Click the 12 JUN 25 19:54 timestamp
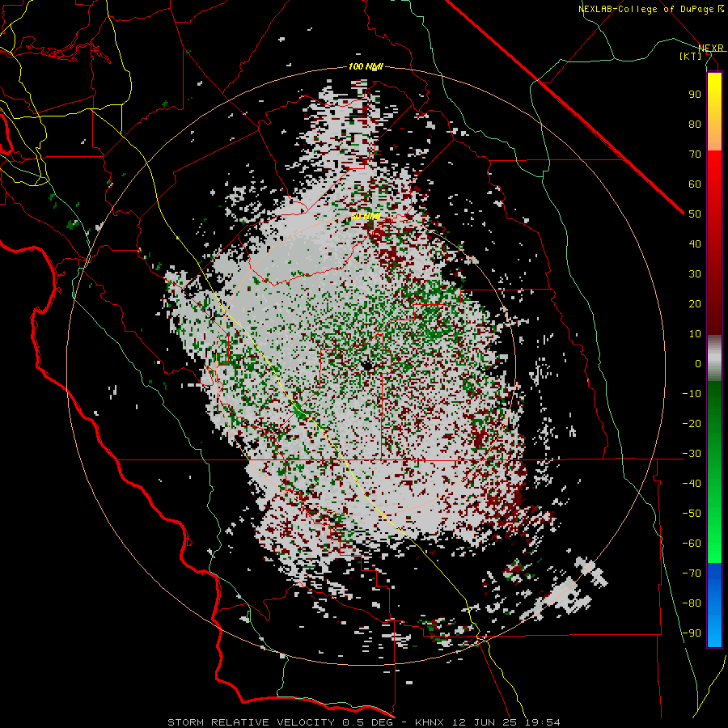The width and height of the screenshot is (728, 728). click(506, 722)
